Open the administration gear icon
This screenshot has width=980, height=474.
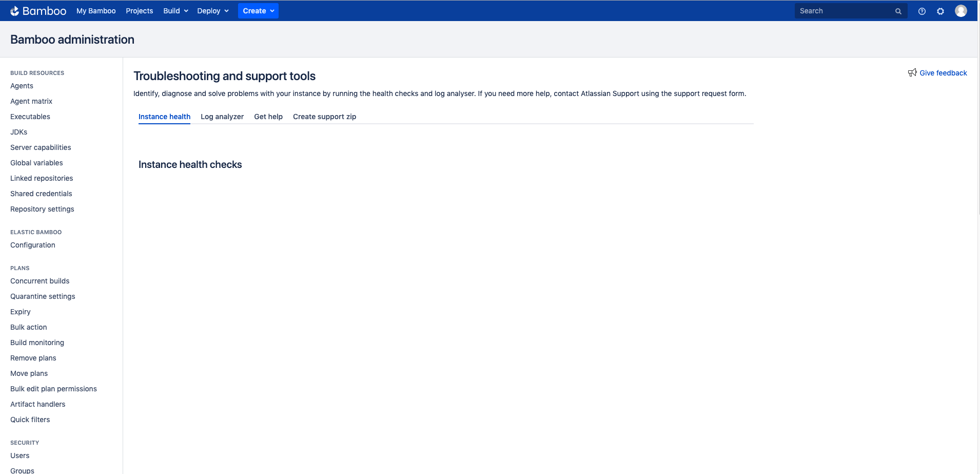click(940, 11)
